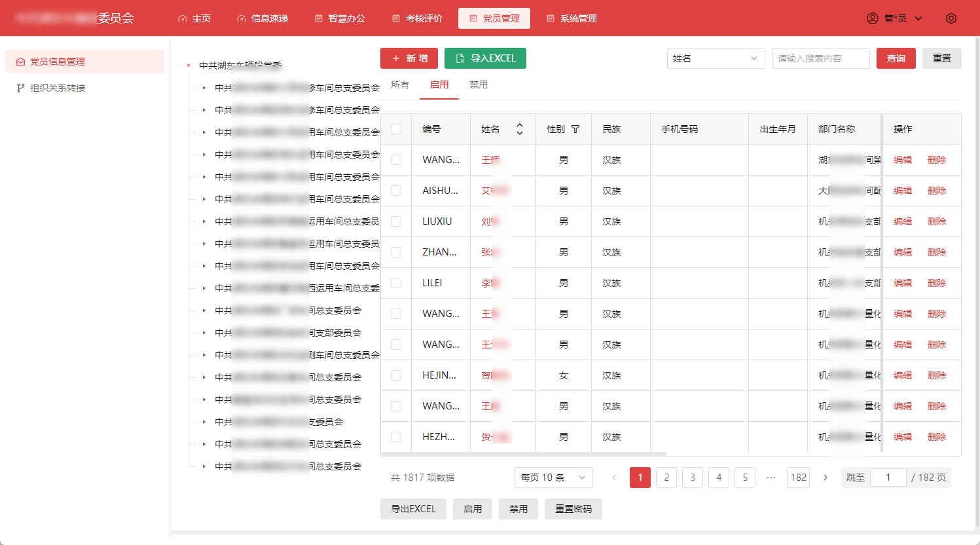980x545 pixels.
Task: Click the 党员信息管理 sidebar icon
Action: (x=21, y=62)
